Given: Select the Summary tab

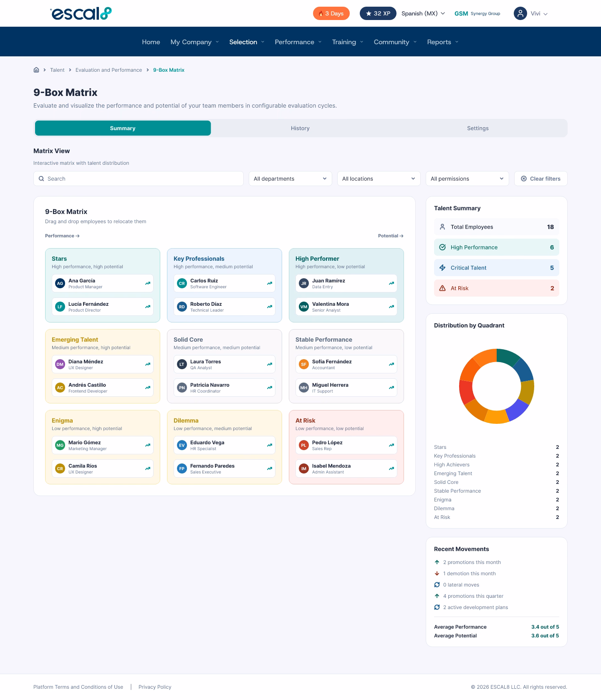Looking at the screenshot, I should (x=123, y=128).
